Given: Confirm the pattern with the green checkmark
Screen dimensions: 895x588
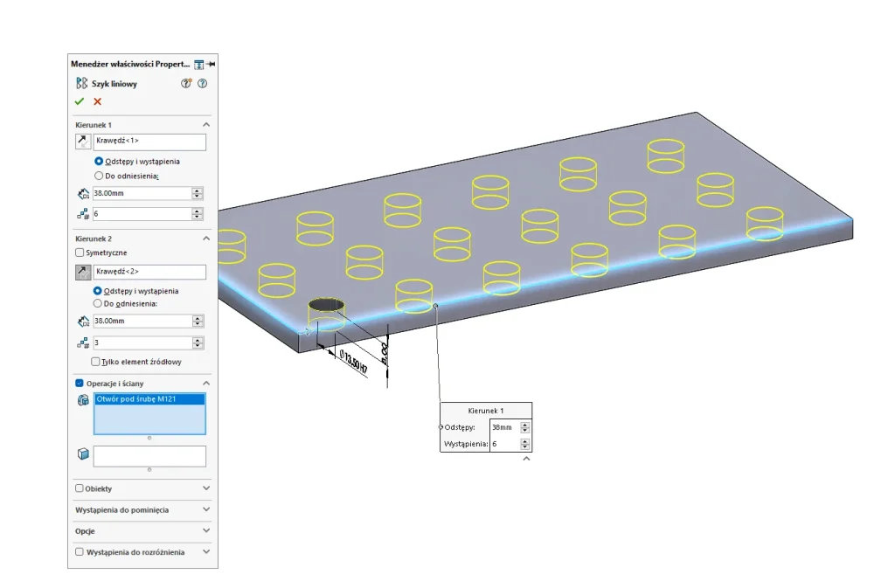Looking at the screenshot, I should click(80, 101).
